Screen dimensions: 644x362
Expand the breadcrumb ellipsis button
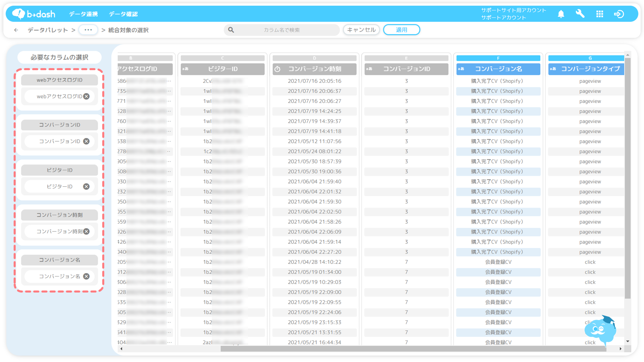(x=88, y=30)
